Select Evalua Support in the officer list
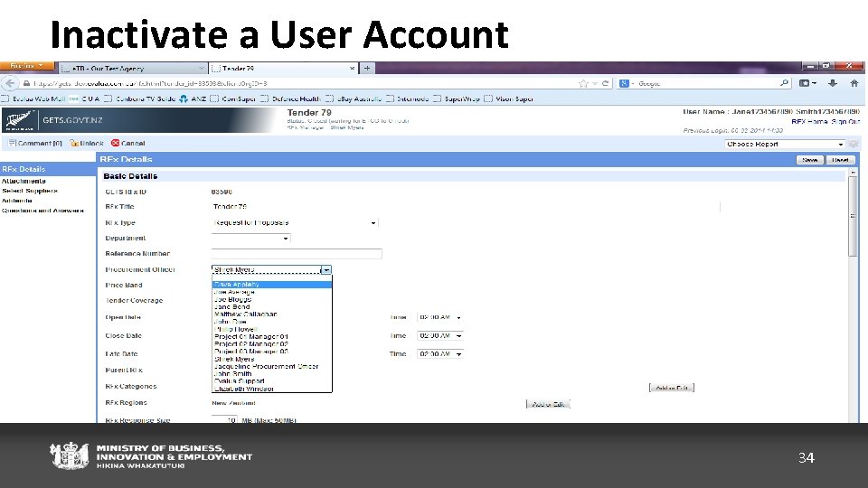This screenshot has width=868, height=488. point(272,381)
